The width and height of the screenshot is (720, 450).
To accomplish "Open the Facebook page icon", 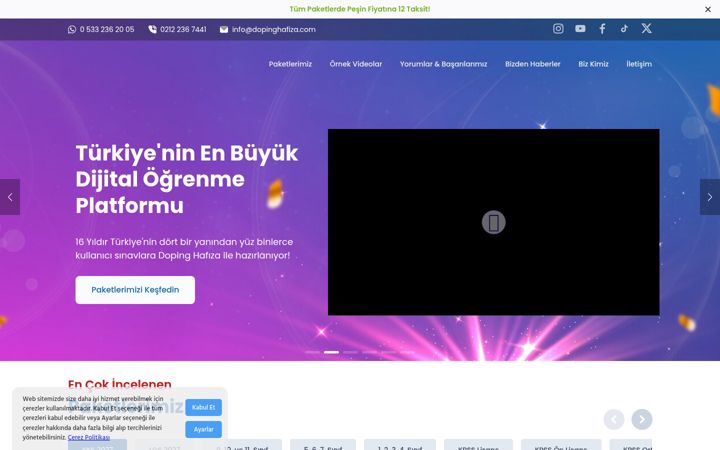I will coord(602,29).
